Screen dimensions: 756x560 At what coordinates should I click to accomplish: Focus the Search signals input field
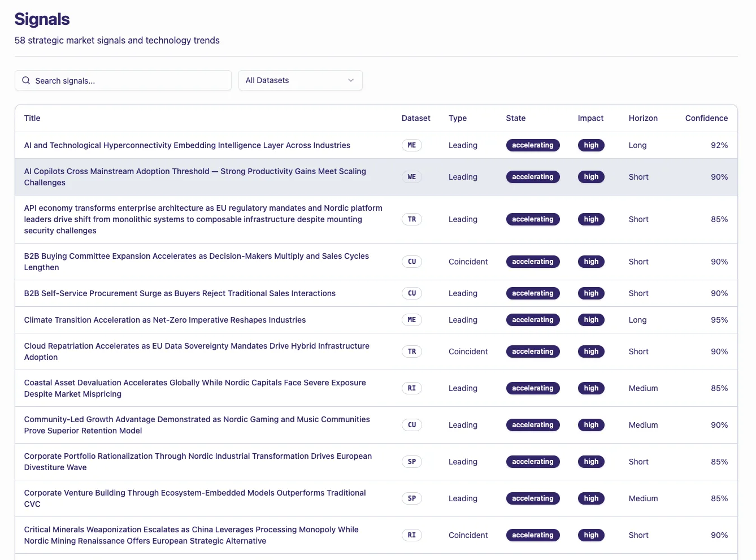click(x=130, y=80)
